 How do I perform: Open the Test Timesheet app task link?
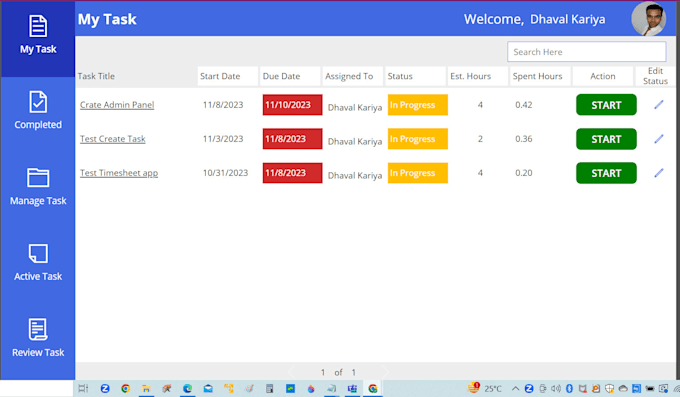pos(119,173)
